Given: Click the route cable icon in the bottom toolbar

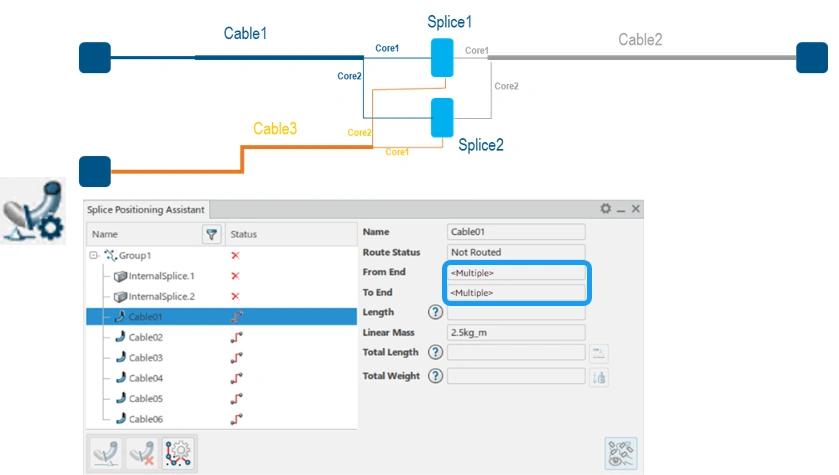Looking at the screenshot, I should click(x=106, y=453).
